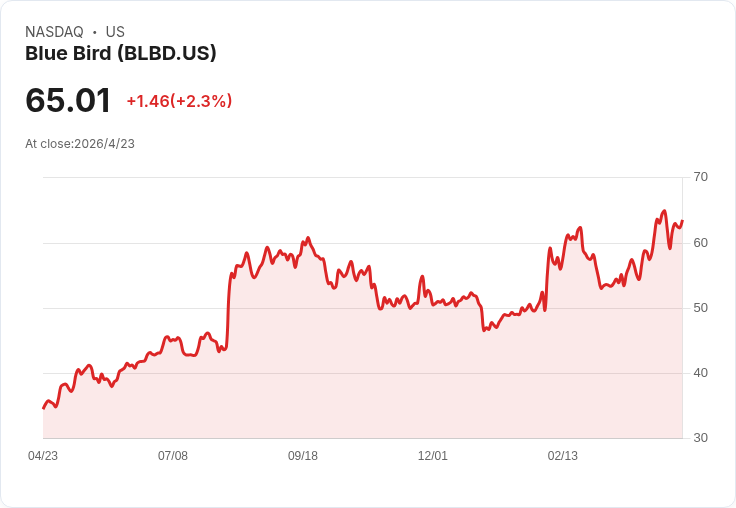Click the rightmost end of the price line

click(682, 220)
